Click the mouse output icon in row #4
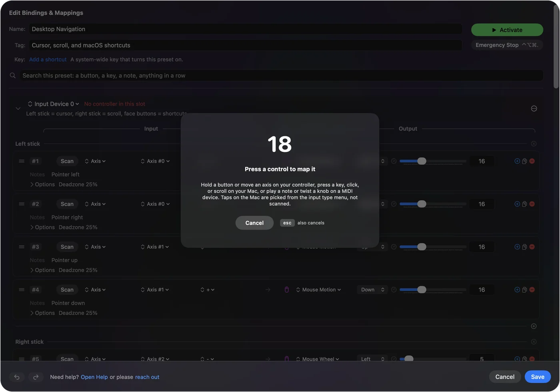Viewport: 560px width, 392px height. point(287,290)
